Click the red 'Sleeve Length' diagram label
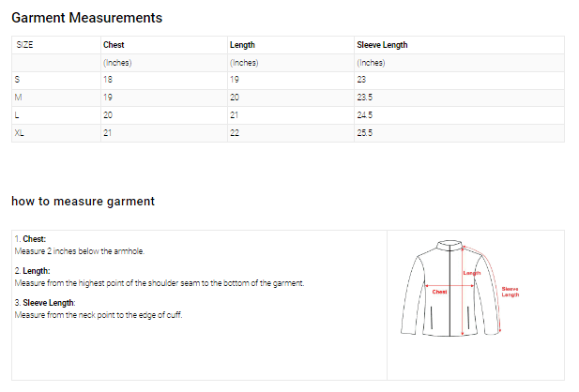Image resolution: width=579 pixels, height=392 pixels. click(x=510, y=292)
